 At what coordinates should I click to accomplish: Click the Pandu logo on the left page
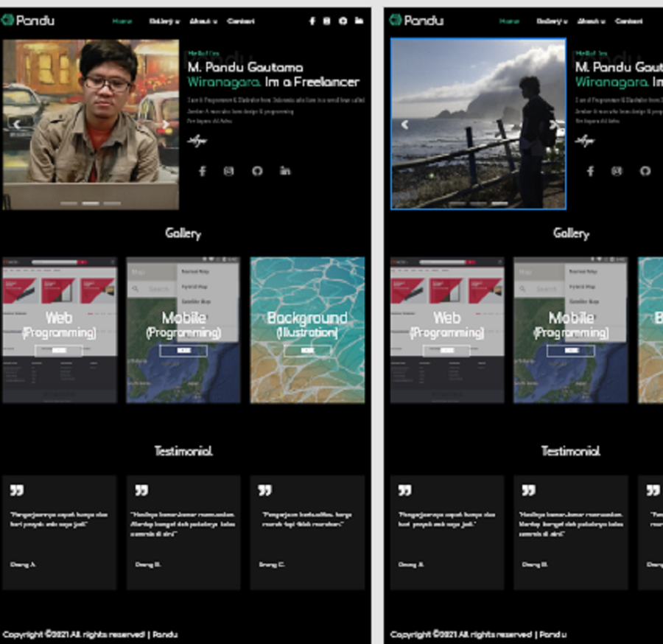(x=28, y=20)
